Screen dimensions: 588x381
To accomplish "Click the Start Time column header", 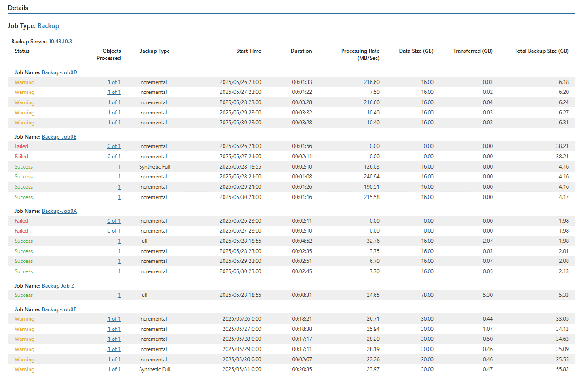I will coord(249,51).
